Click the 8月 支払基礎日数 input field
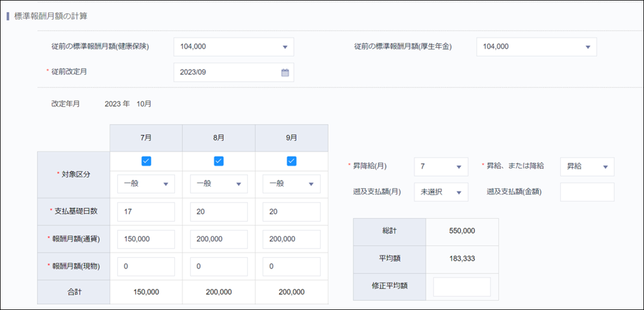The width and height of the screenshot is (644, 310). [x=219, y=212]
